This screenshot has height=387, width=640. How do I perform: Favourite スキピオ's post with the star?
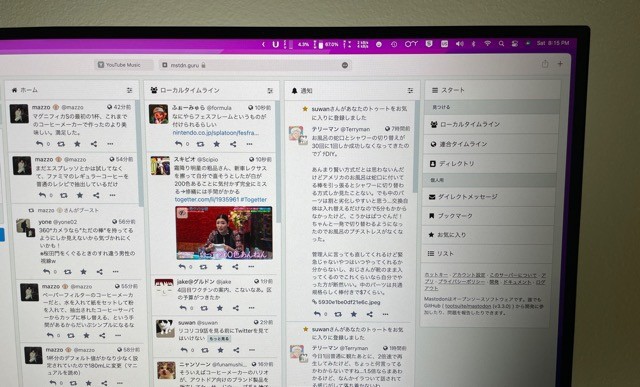(219, 267)
